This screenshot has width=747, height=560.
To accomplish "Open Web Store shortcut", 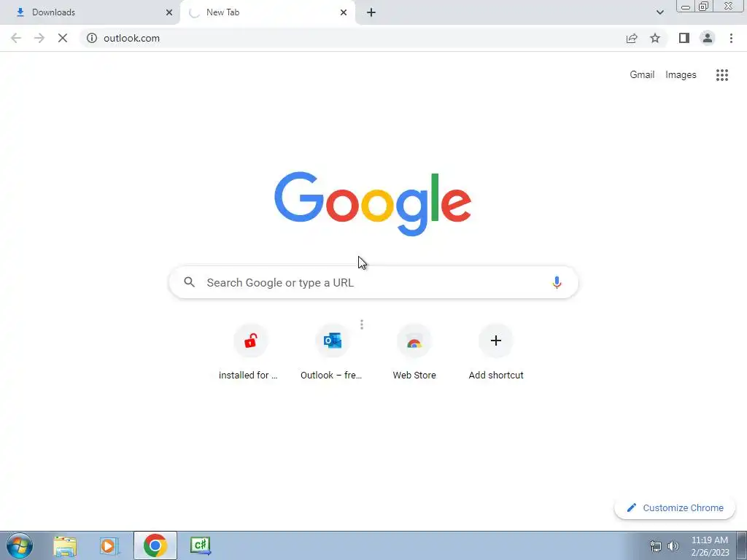I will 414,352.
